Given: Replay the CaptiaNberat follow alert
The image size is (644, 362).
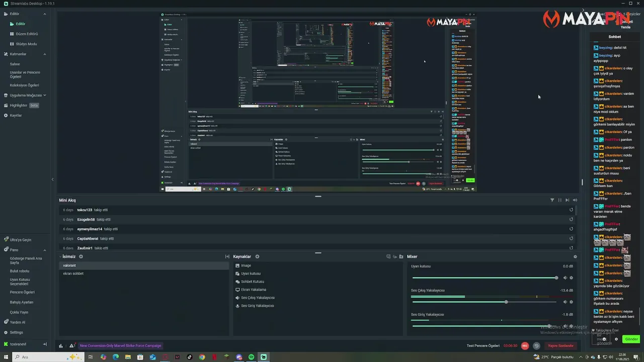Looking at the screenshot, I should pyautogui.click(x=571, y=238).
